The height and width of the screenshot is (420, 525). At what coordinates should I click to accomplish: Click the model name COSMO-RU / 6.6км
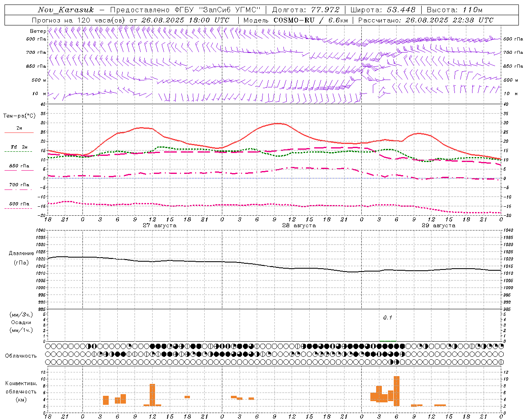(310, 20)
